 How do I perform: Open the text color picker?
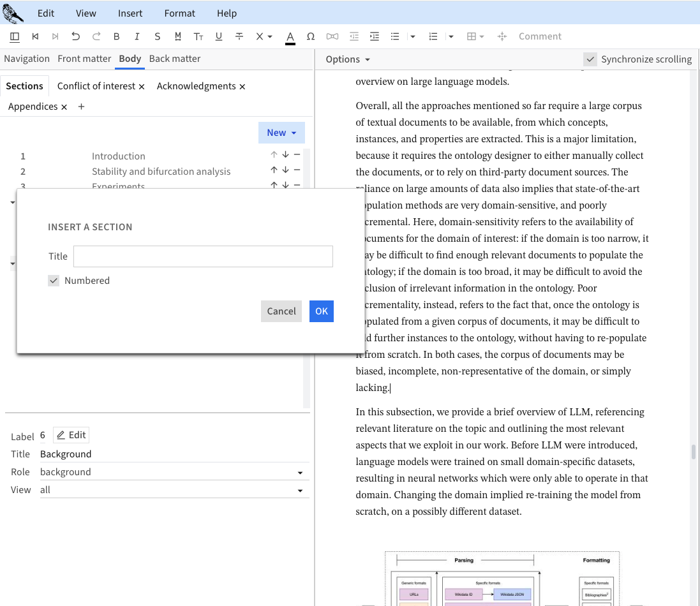290,36
